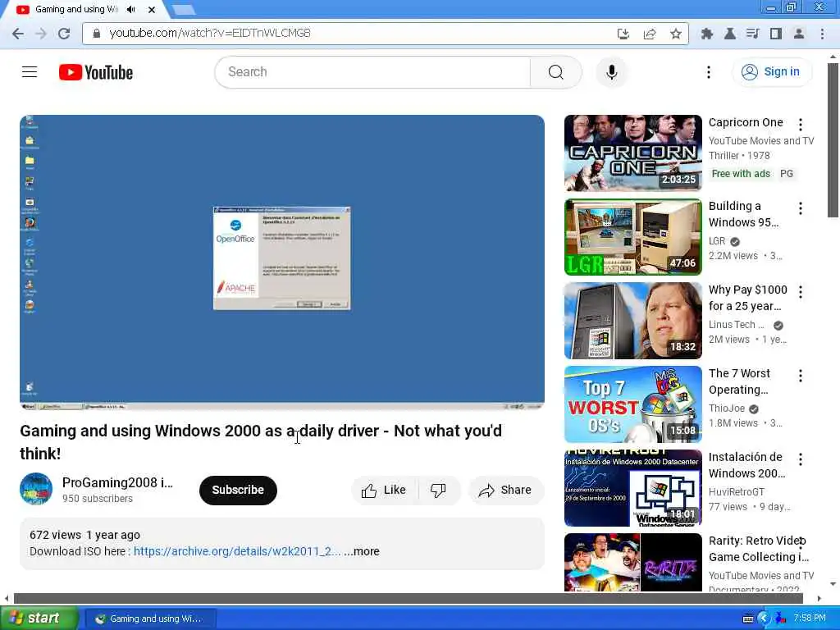Click the flask icon in the Chrome toolbar
This screenshot has width=840, height=630.
coord(729,34)
